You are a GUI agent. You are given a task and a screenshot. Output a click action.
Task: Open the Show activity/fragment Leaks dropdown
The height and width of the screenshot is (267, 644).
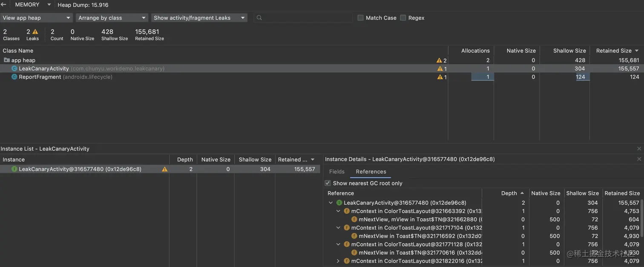click(x=199, y=18)
